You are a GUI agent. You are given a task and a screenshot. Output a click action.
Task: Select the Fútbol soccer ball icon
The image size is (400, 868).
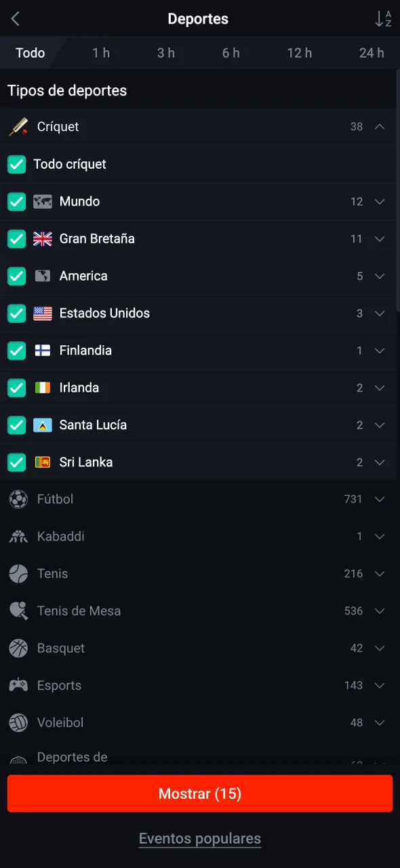(18, 499)
